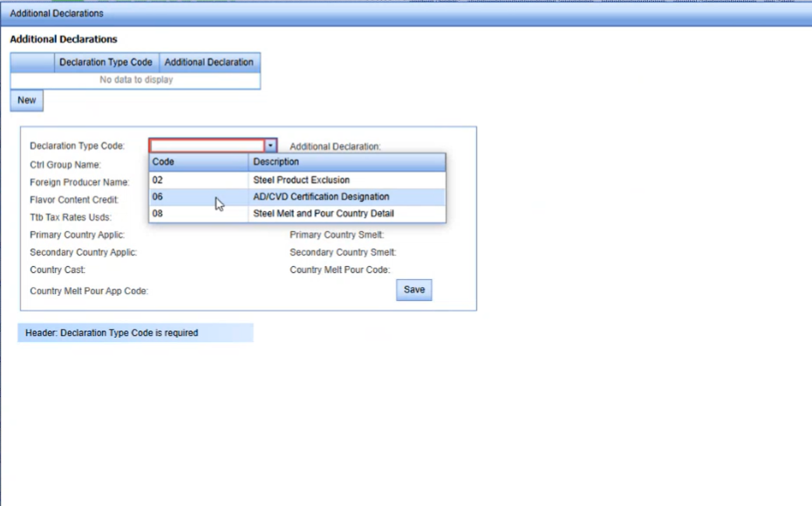Click the Ctrl Group Name label
Image resolution: width=812 pixels, height=506 pixels.
pyautogui.click(x=65, y=165)
